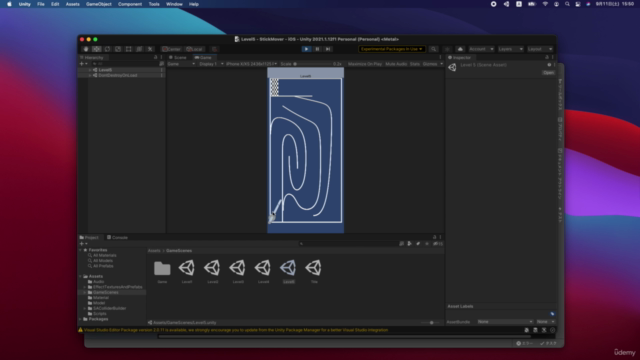This screenshot has width=640, height=360.
Task: Select the Hand tool in Unity toolbar
Action: click(86, 49)
